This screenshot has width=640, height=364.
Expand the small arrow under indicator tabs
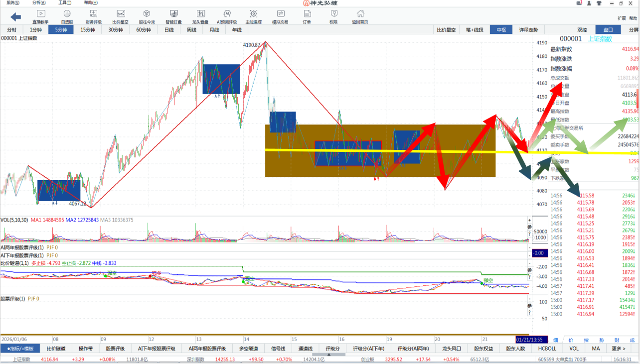click(x=328, y=355)
